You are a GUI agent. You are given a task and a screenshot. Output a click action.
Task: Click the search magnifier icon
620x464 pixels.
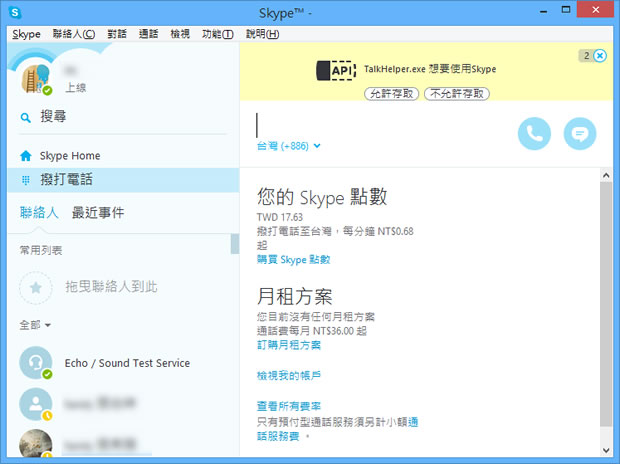[26, 117]
